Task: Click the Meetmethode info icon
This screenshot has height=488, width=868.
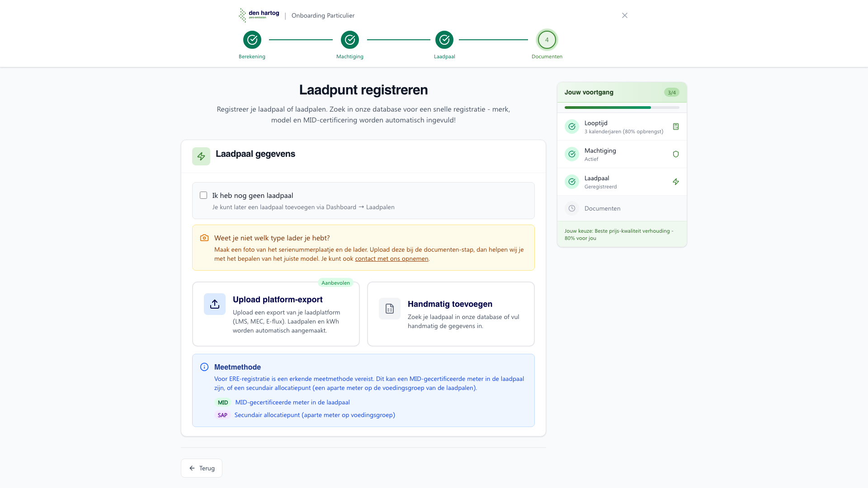Action: pyautogui.click(x=204, y=367)
